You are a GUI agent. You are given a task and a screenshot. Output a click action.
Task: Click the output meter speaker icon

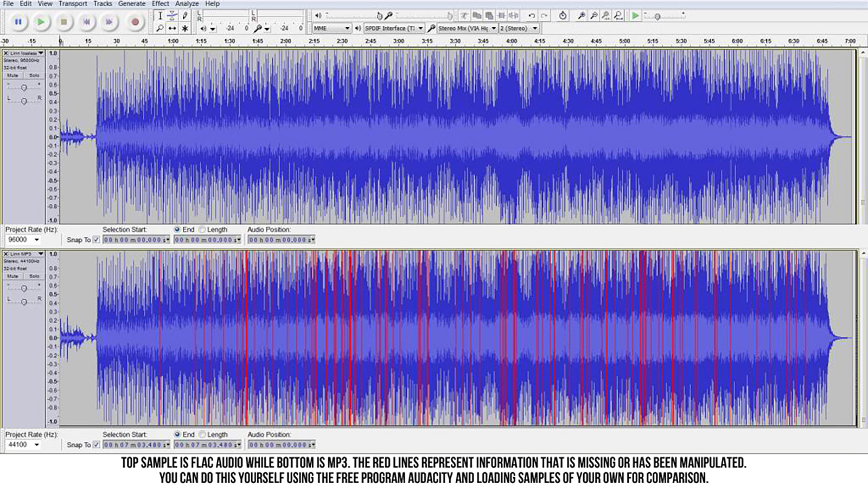click(203, 28)
